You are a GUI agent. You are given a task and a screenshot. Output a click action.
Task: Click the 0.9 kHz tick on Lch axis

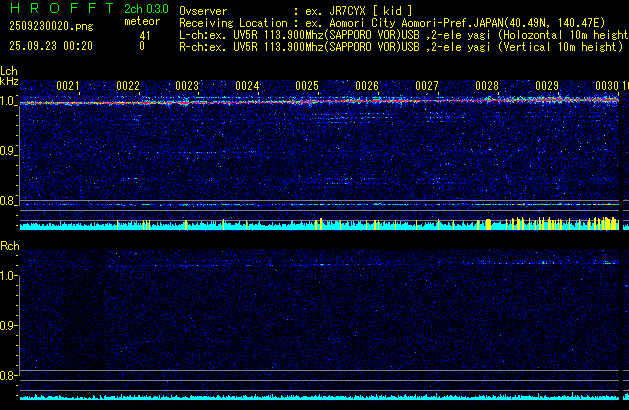pos(9,151)
